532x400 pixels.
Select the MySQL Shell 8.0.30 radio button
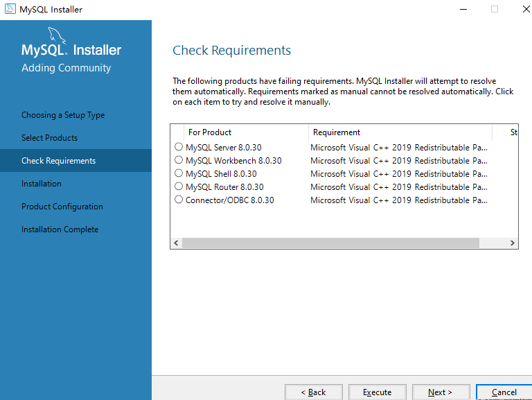[179, 173]
